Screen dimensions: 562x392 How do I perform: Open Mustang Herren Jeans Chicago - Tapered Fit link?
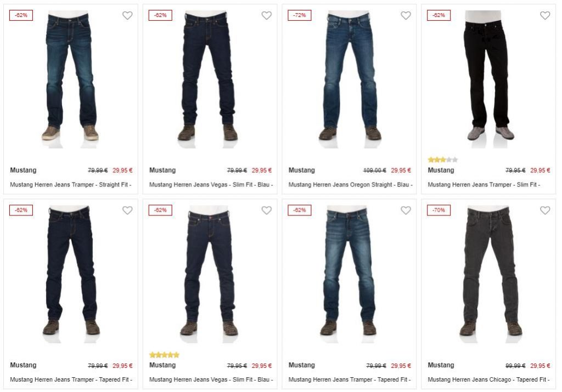click(488, 379)
